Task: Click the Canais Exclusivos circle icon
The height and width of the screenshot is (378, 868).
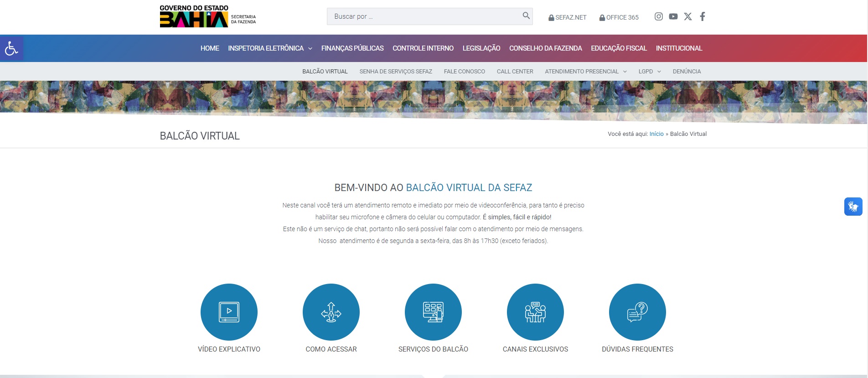Action: coord(535,312)
